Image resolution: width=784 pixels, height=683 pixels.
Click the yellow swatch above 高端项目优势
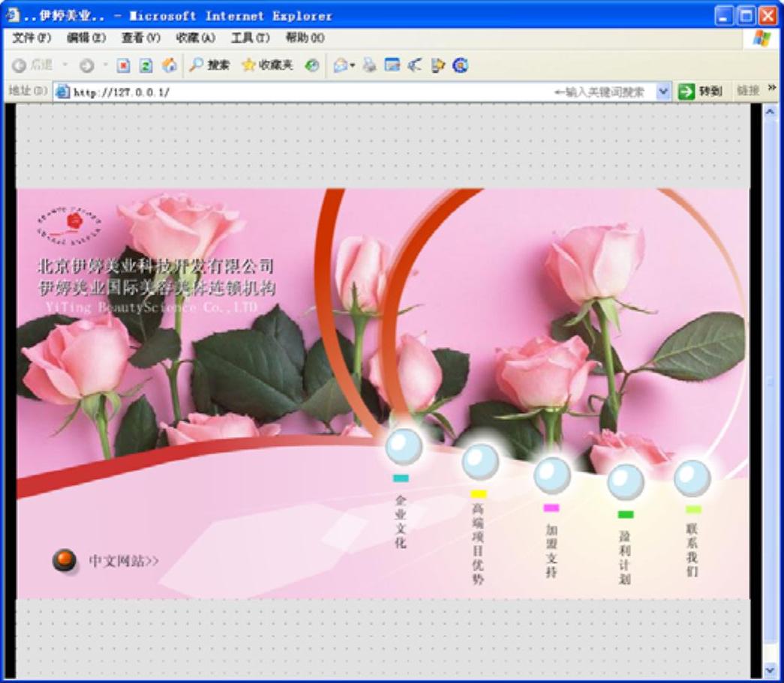479,494
